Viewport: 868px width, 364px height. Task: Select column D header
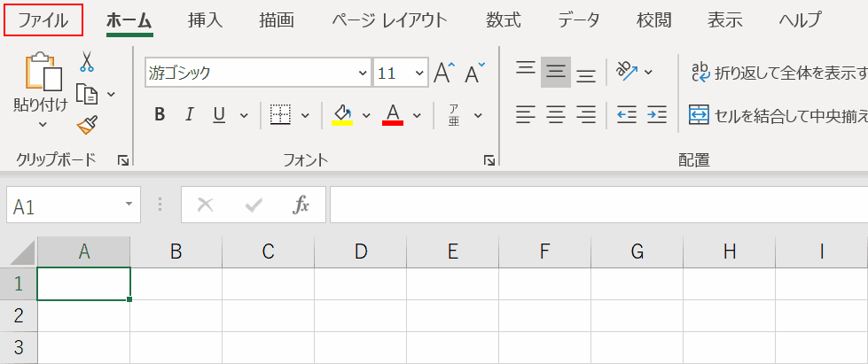(x=360, y=252)
